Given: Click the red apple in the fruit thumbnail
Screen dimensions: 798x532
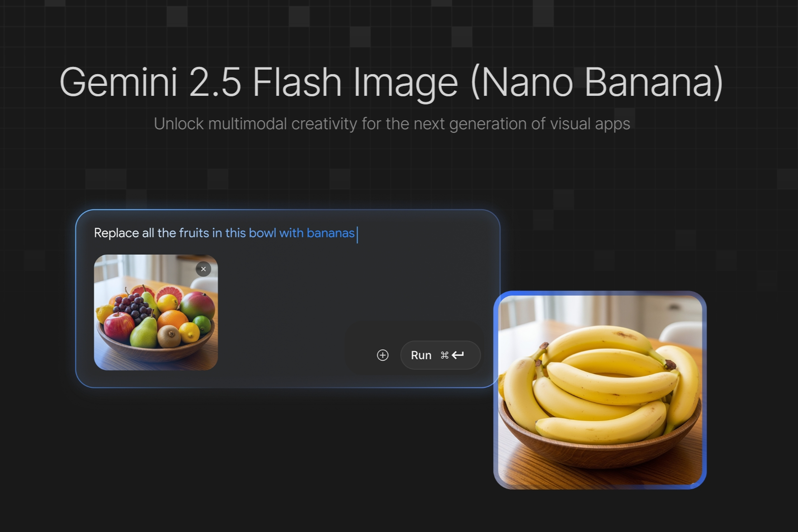Looking at the screenshot, I should click(119, 326).
